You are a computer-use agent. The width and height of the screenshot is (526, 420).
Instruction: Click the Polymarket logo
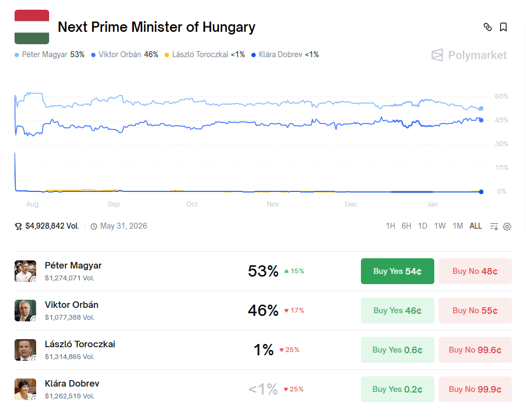click(x=469, y=55)
